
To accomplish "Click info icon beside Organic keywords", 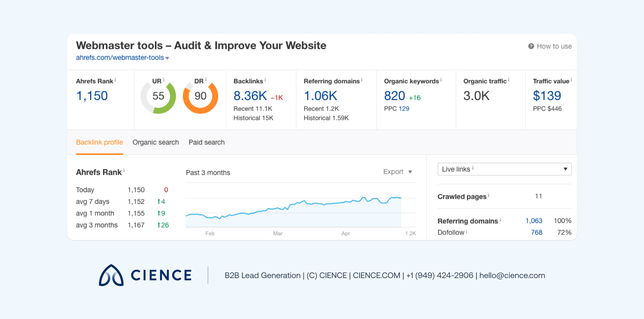I will pos(441,80).
